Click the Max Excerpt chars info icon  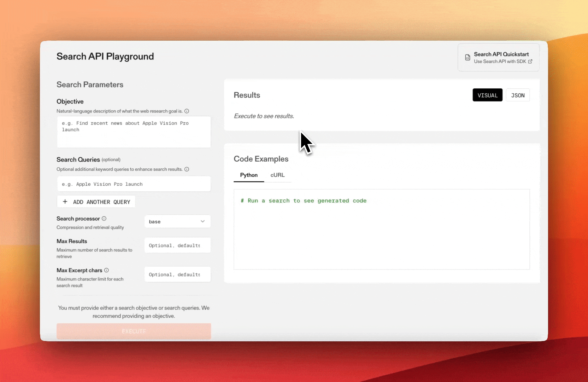[x=106, y=270]
